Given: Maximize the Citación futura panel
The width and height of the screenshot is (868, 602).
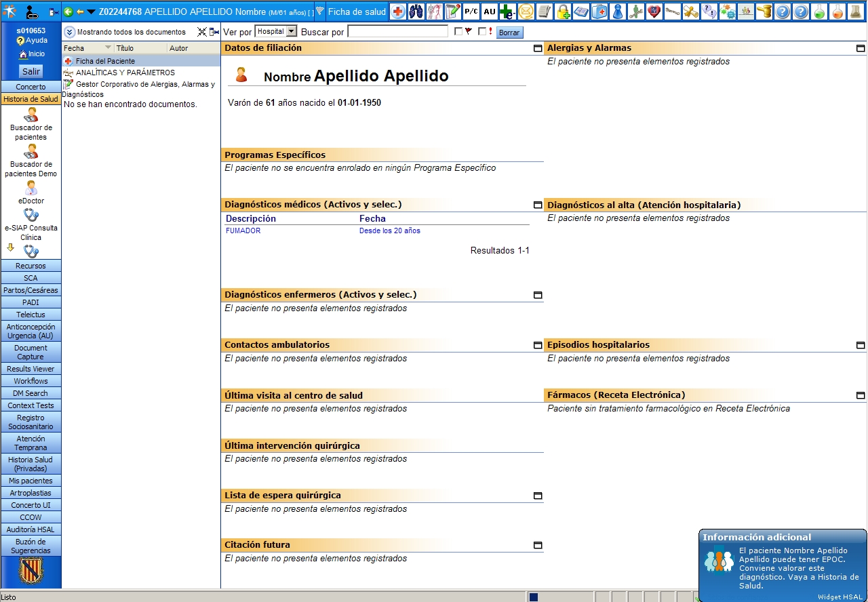Looking at the screenshot, I should click(x=538, y=546).
